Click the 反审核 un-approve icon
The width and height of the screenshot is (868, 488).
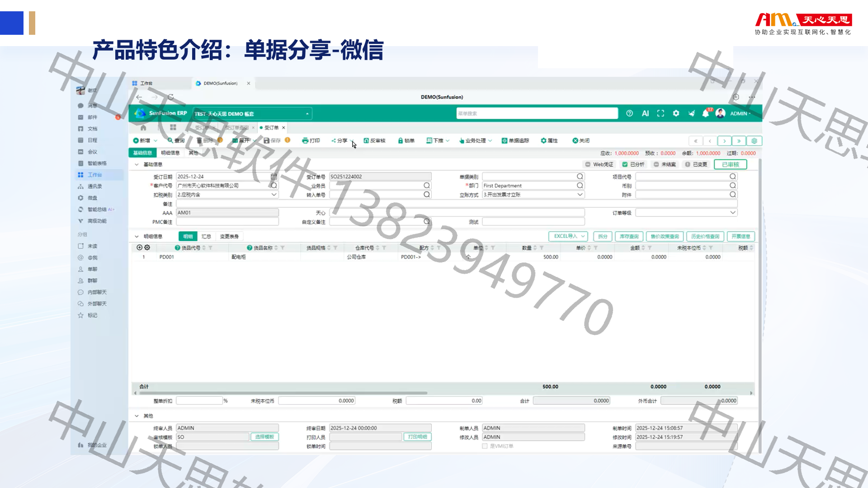366,141
